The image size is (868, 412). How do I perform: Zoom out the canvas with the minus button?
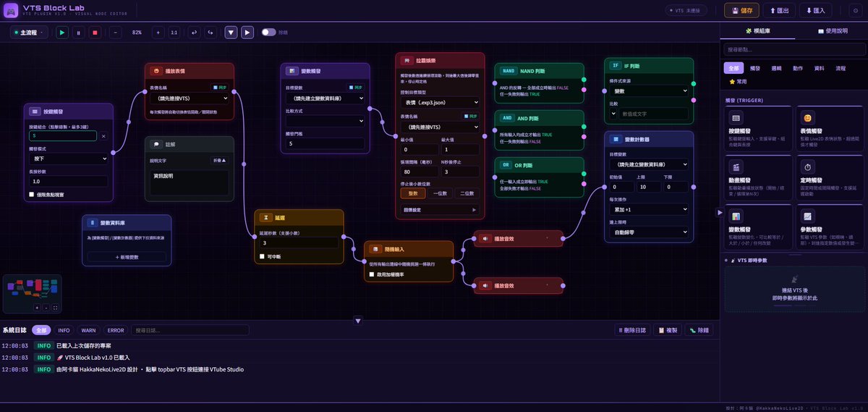116,33
